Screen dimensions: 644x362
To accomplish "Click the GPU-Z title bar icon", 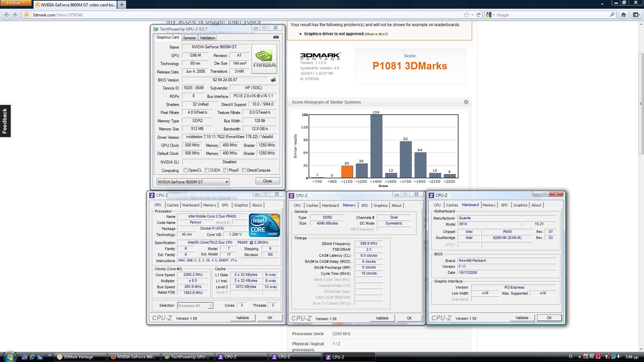I will (156, 29).
